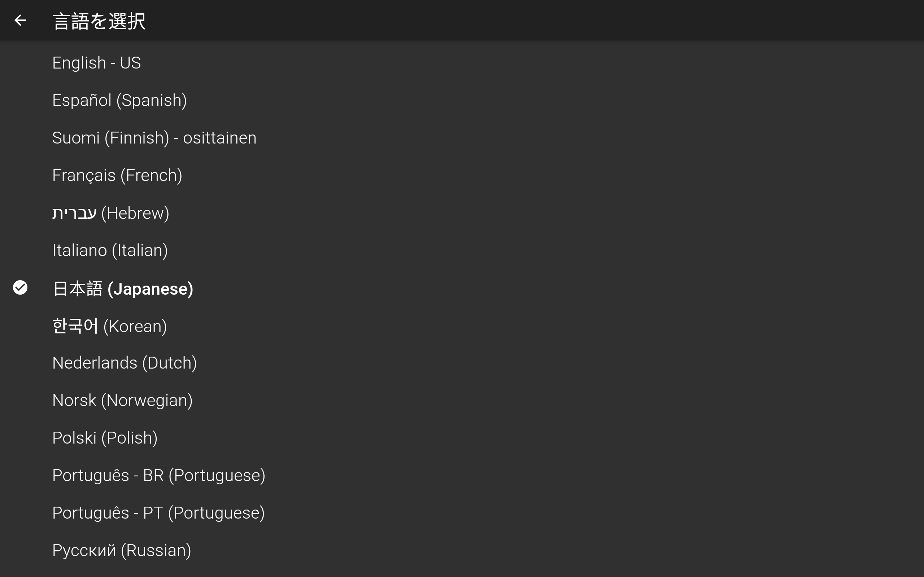This screenshot has height=577, width=924.
Task: Click the Spanish label in parentheses
Action: pyautogui.click(x=152, y=101)
